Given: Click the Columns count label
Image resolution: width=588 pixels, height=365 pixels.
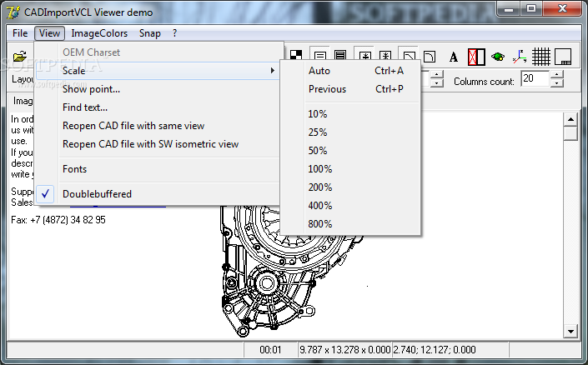Looking at the screenshot, I should pyautogui.click(x=484, y=82).
